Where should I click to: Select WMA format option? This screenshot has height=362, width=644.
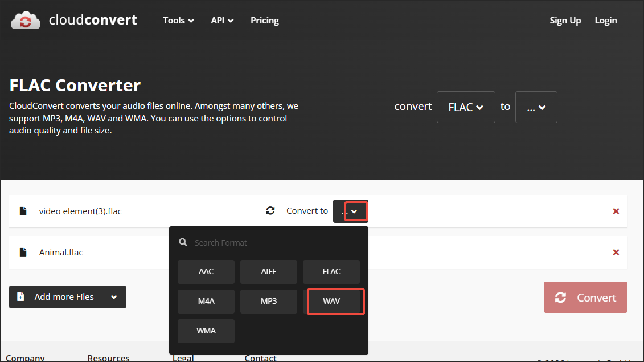[x=206, y=331]
